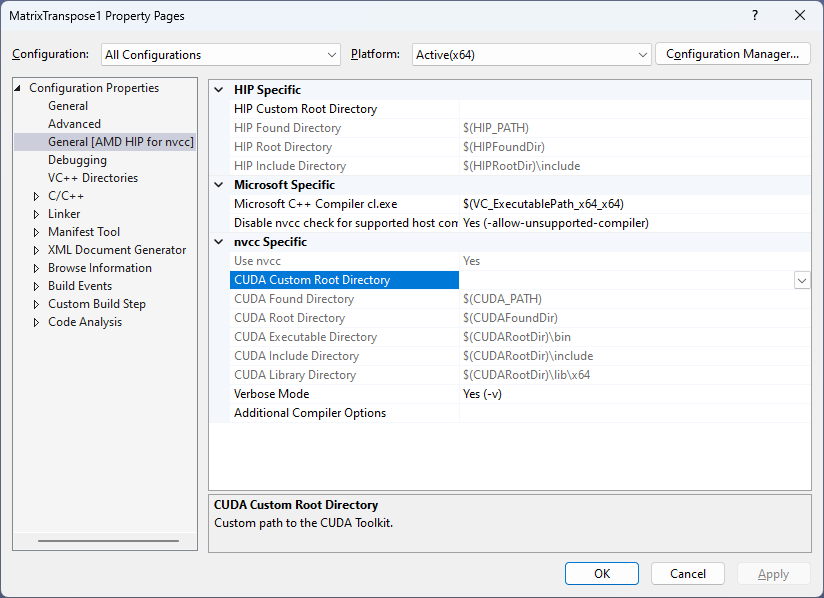Select the Advanced properties page
824x598 pixels.
coord(74,124)
